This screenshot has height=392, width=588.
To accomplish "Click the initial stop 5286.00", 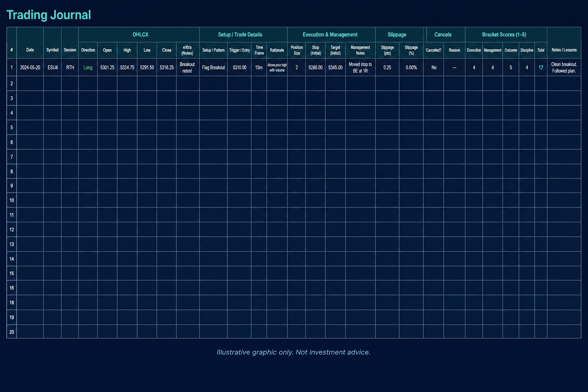I will [x=315, y=67].
